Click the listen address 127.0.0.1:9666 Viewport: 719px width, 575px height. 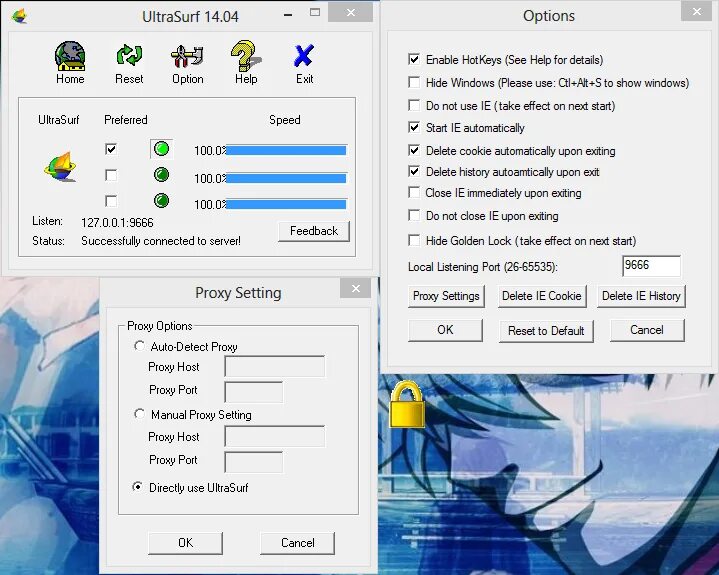pyautogui.click(x=117, y=223)
